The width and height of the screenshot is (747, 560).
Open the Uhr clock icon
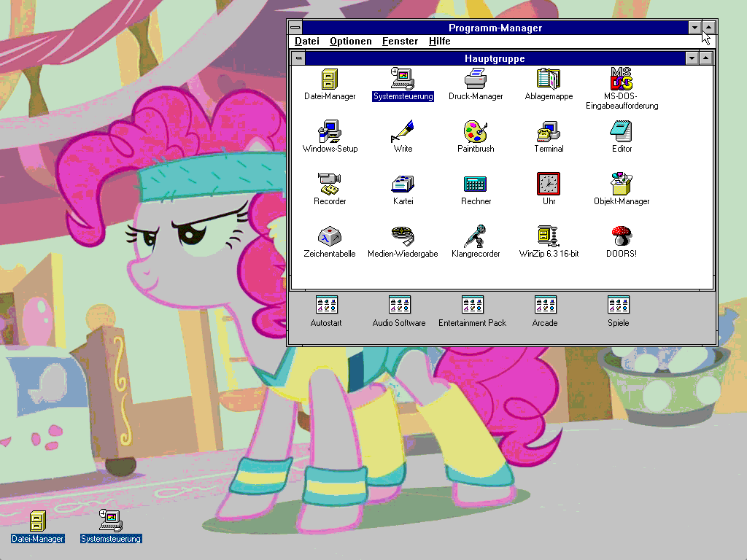[549, 184]
